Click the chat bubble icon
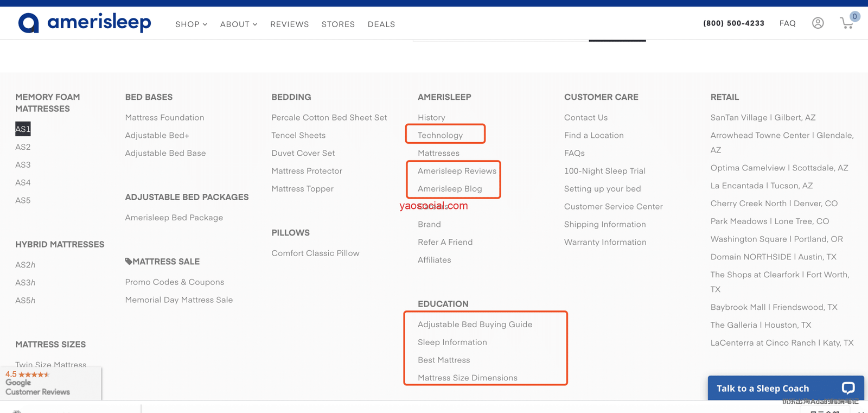This screenshot has width=868, height=413. [848, 388]
